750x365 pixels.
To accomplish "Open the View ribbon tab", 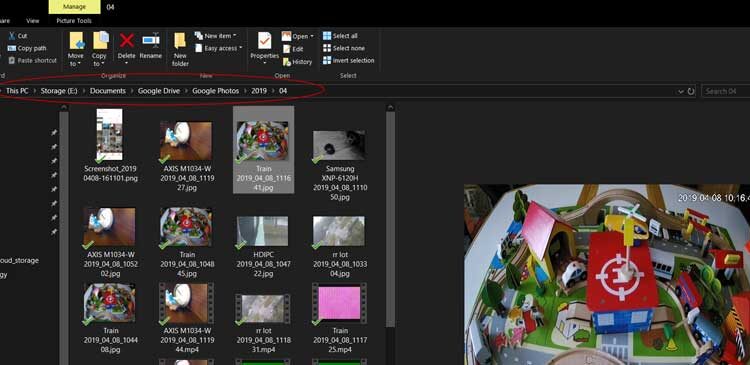I will [33, 21].
